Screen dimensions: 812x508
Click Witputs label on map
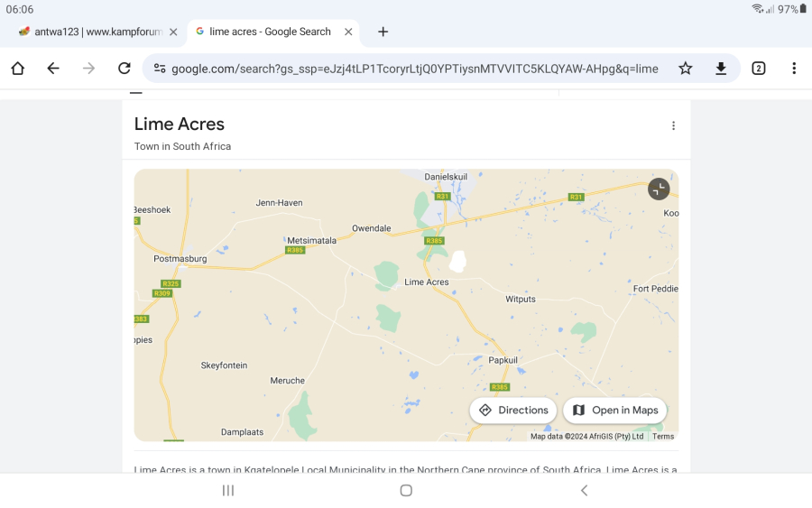(x=521, y=300)
